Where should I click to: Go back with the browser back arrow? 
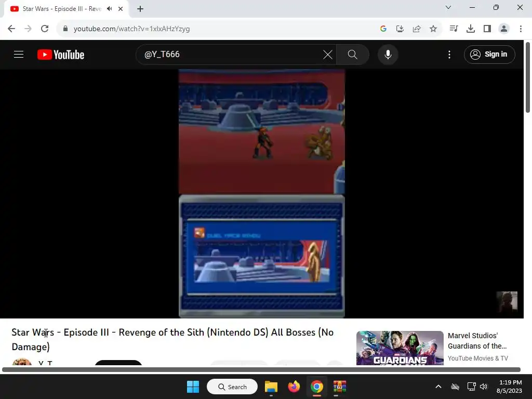[11, 29]
